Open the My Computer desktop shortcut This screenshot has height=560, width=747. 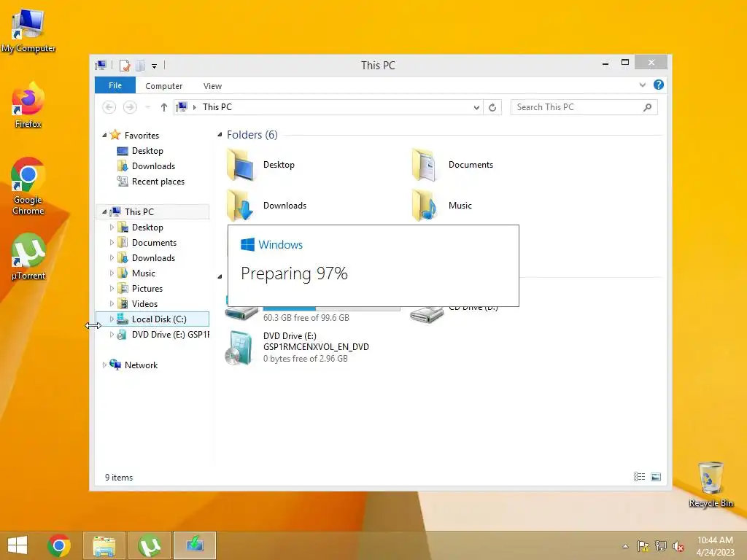(x=28, y=31)
